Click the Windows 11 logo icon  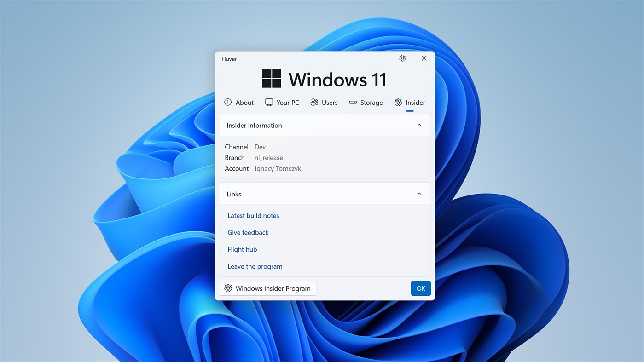tap(272, 79)
